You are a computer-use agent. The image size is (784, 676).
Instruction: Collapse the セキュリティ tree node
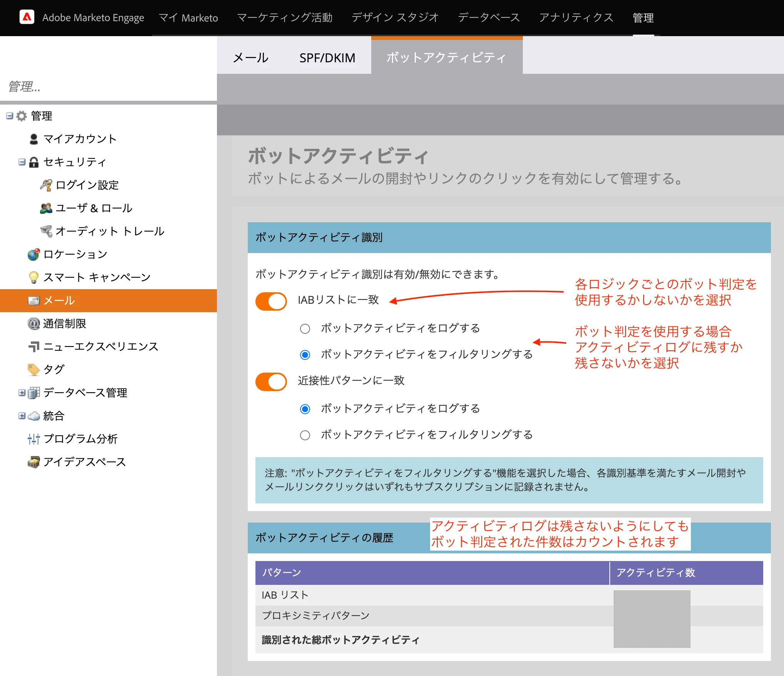click(22, 162)
